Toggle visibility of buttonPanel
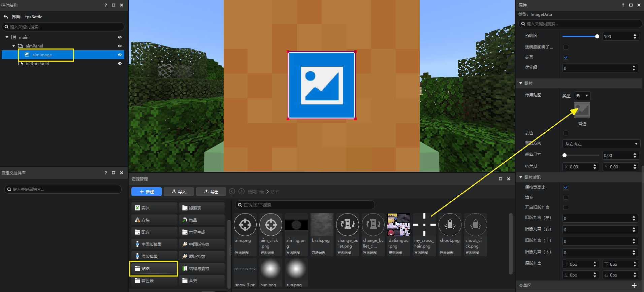 coord(120,63)
